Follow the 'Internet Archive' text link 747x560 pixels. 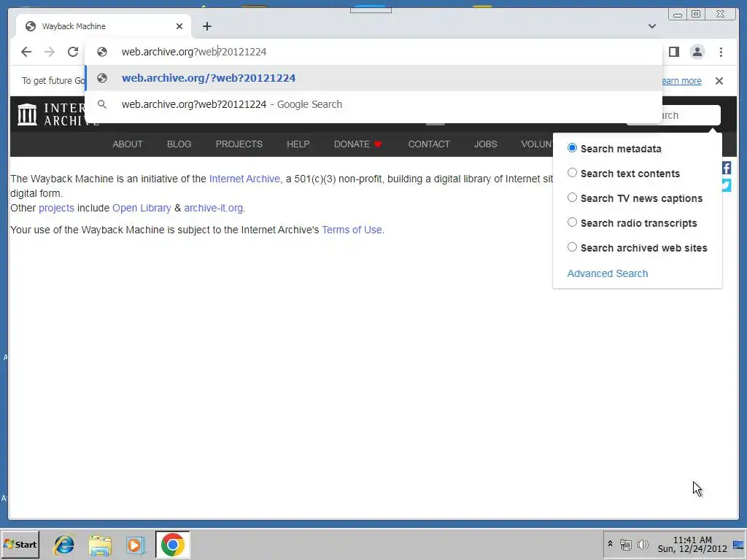[x=245, y=179]
